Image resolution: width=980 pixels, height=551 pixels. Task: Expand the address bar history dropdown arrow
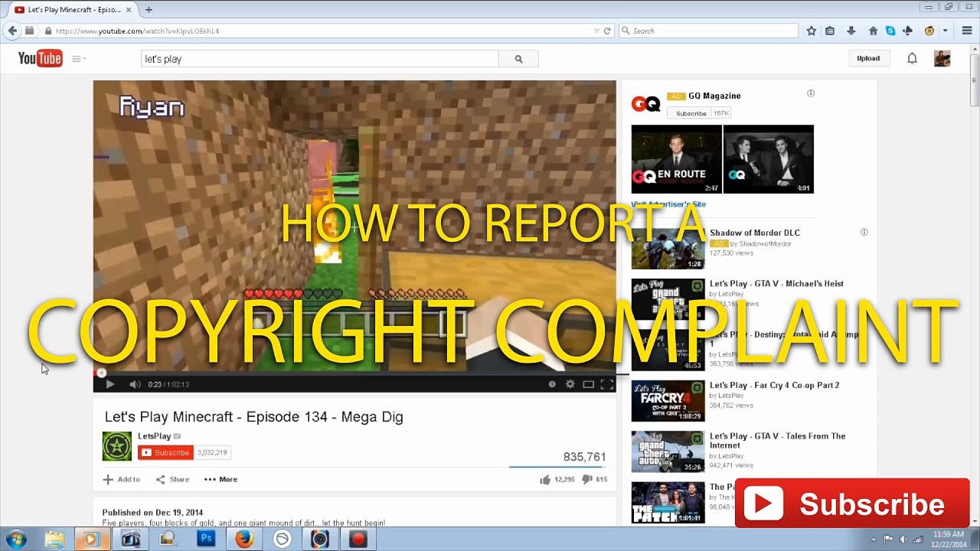point(596,31)
